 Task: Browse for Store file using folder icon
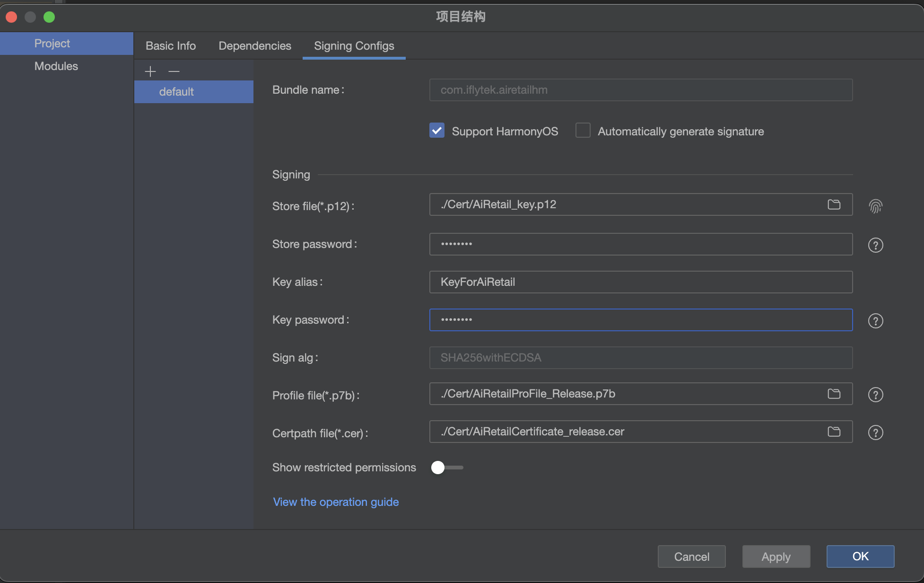click(834, 204)
